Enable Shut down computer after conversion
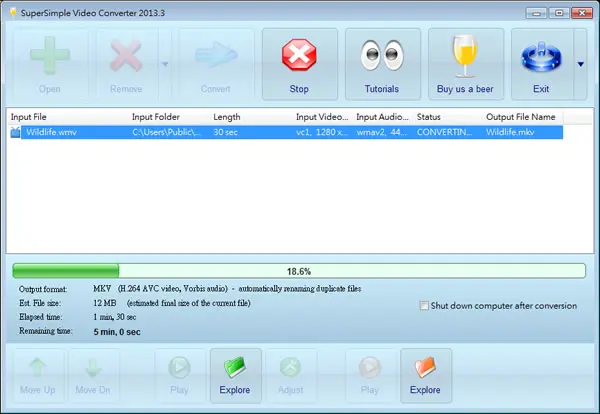Image resolution: width=600 pixels, height=414 pixels. pyautogui.click(x=424, y=306)
